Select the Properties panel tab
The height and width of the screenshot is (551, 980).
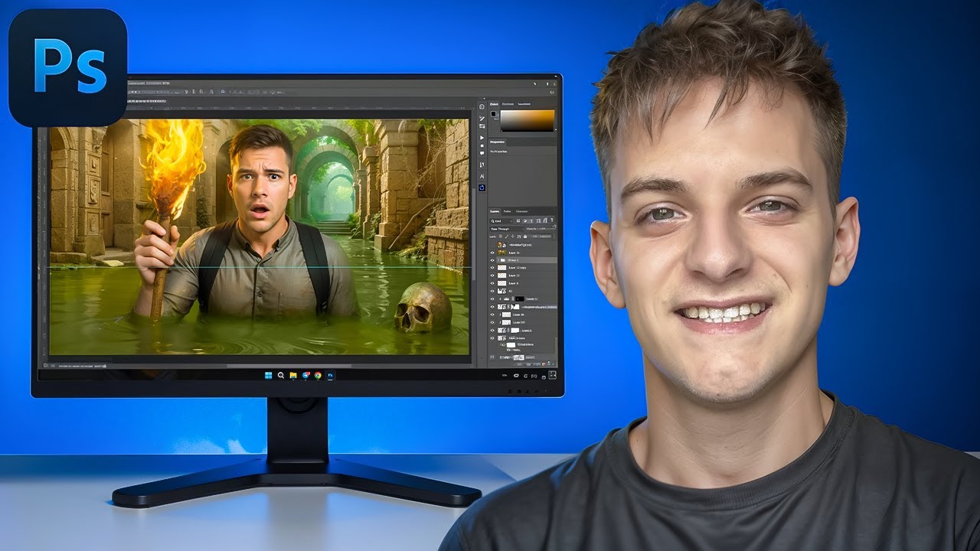pyautogui.click(x=497, y=142)
